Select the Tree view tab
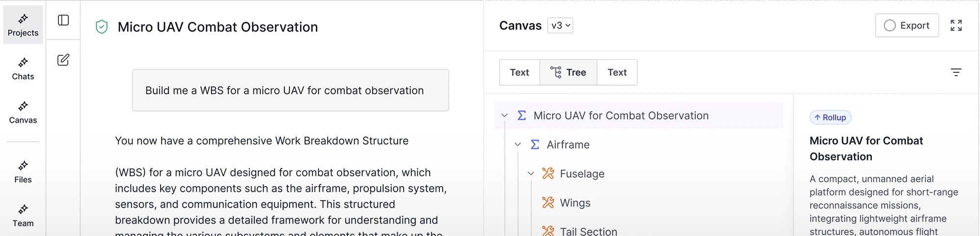The image size is (980, 236). pos(568,72)
